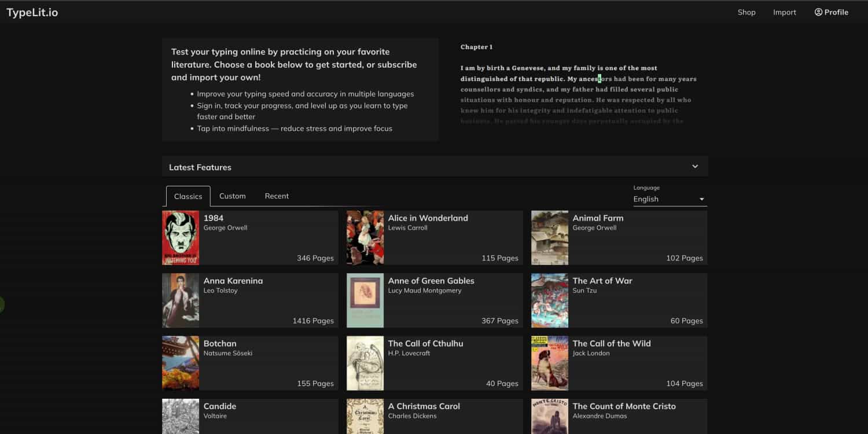Open the Shop page
Image resolution: width=868 pixels, height=434 pixels.
(746, 12)
